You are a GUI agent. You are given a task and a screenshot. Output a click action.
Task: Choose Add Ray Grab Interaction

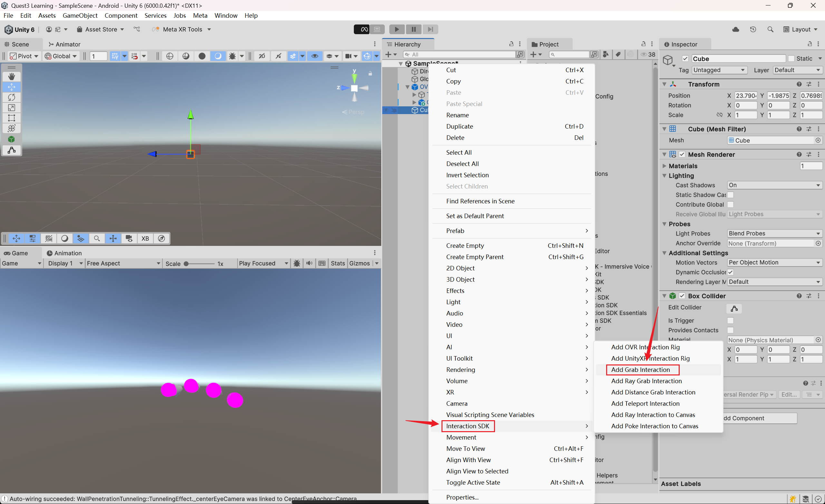coord(646,381)
